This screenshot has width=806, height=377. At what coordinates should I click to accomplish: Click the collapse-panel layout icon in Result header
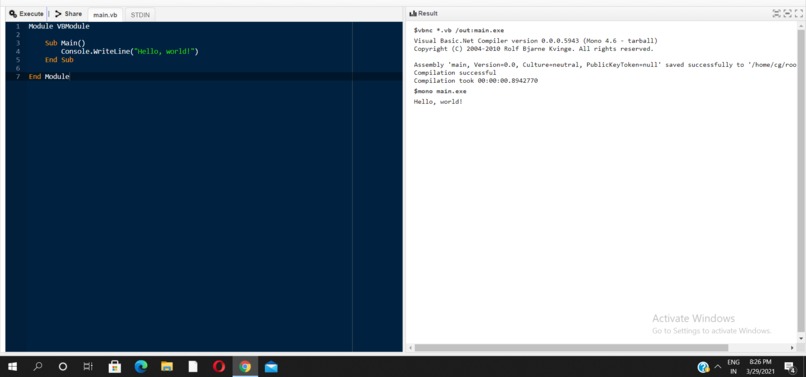(787, 14)
